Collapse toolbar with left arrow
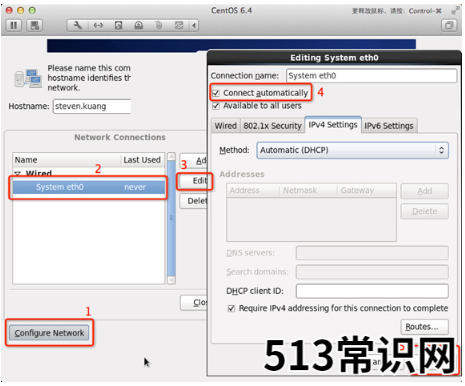Viewport: 465px width, 386px height. pos(194,25)
